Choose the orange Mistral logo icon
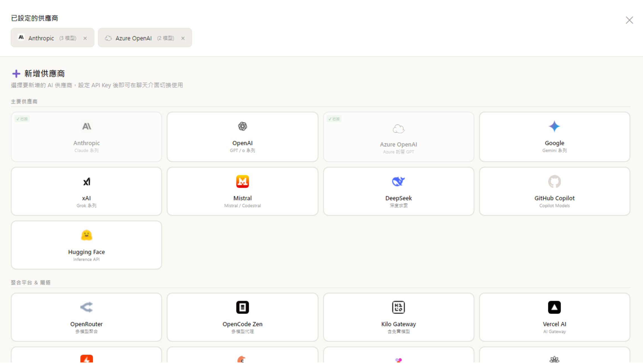The height and width of the screenshot is (364, 643). tap(242, 181)
